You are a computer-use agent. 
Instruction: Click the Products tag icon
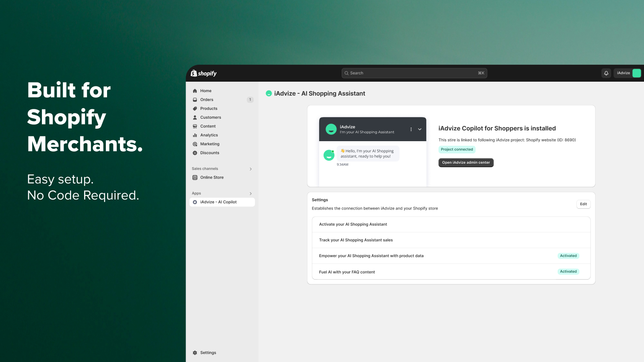pos(195,109)
